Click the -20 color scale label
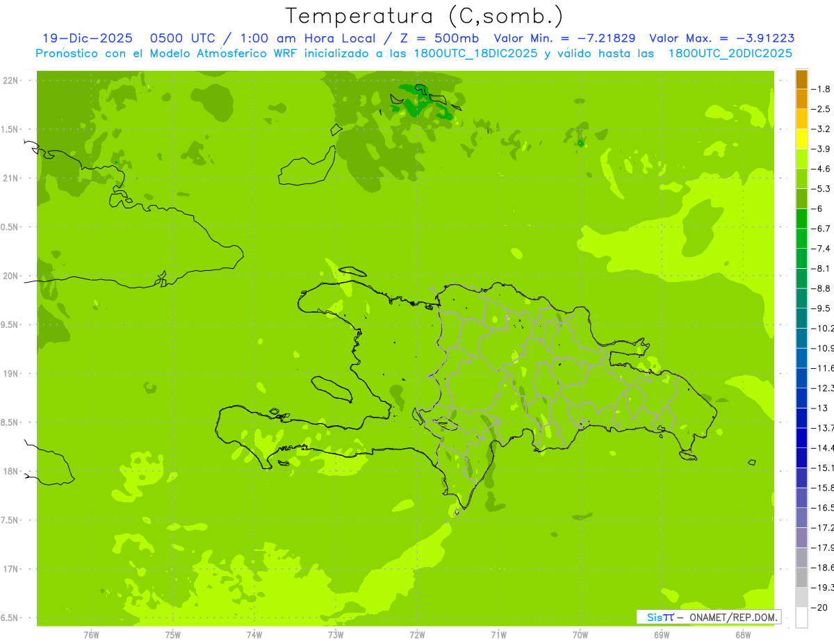The height and width of the screenshot is (644, 834). (819, 607)
